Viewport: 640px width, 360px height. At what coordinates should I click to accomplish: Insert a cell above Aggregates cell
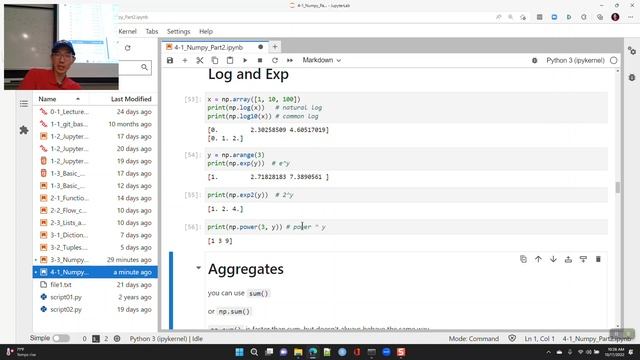pos(568,259)
